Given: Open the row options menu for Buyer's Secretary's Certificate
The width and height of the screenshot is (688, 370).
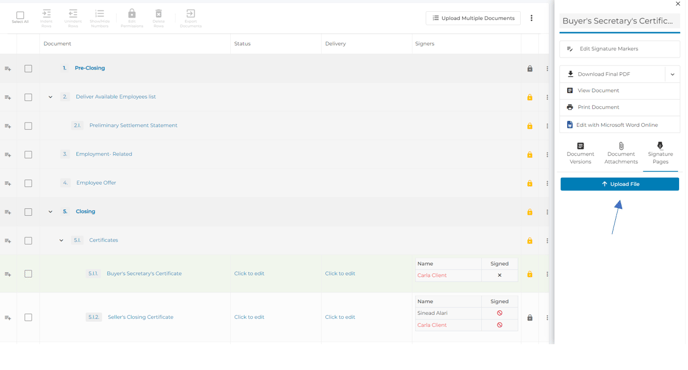Looking at the screenshot, I should tap(547, 274).
